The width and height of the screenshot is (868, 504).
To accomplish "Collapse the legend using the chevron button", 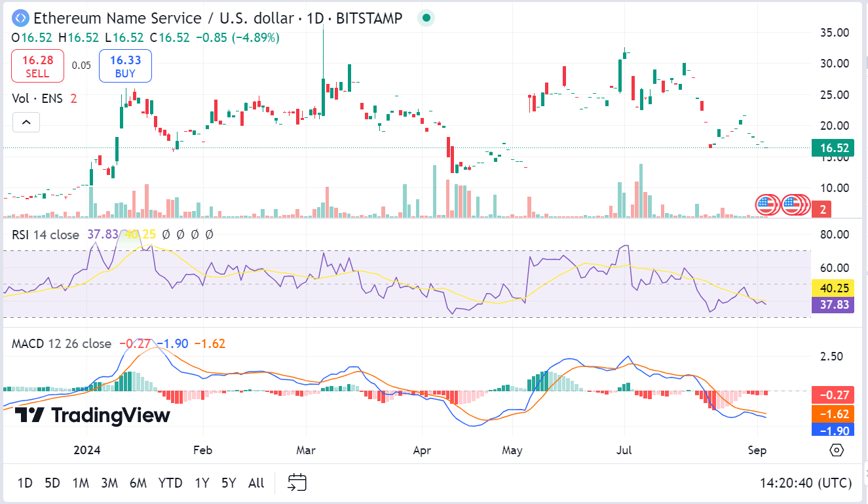I will tap(26, 122).
